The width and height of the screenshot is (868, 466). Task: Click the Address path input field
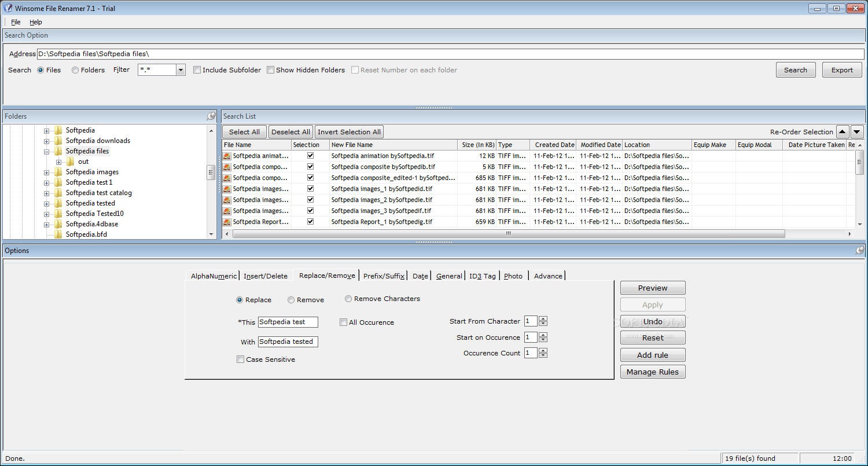[x=450, y=54]
